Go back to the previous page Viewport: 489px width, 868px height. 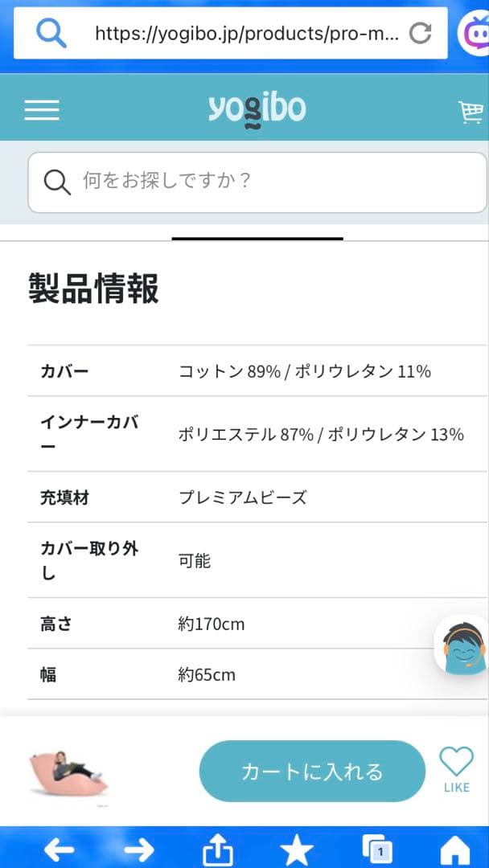(x=60, y=848)
